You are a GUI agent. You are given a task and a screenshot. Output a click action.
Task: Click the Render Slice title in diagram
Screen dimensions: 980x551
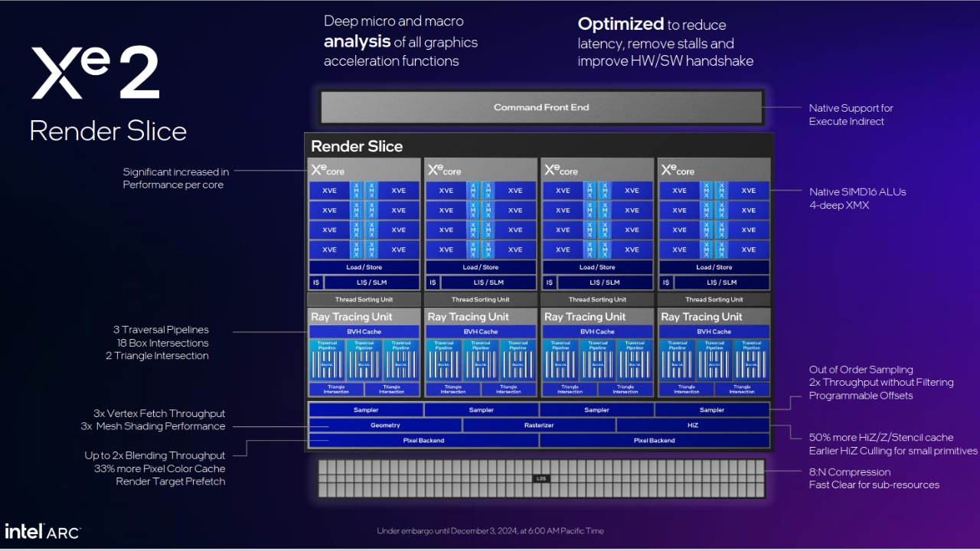(x=357, y=146)
